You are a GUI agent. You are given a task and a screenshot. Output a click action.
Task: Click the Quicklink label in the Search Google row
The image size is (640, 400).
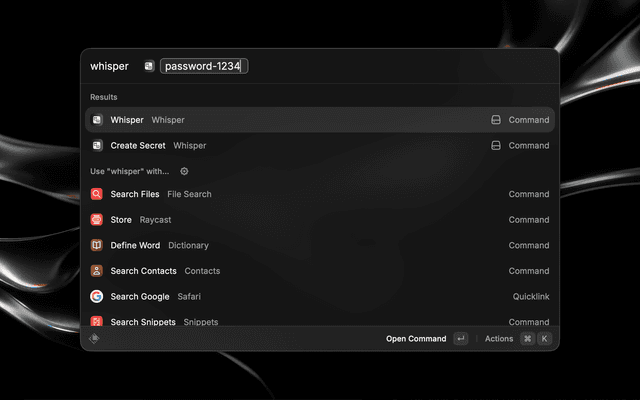531,297
